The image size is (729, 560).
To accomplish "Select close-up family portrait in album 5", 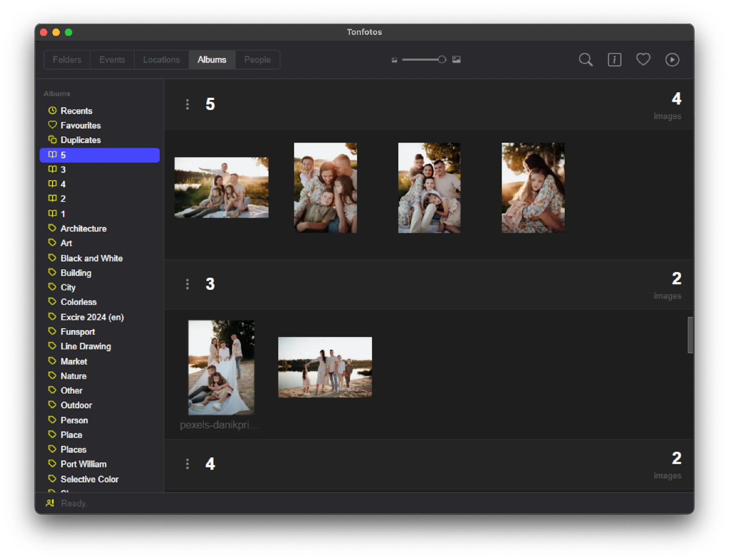I will 325,188.
